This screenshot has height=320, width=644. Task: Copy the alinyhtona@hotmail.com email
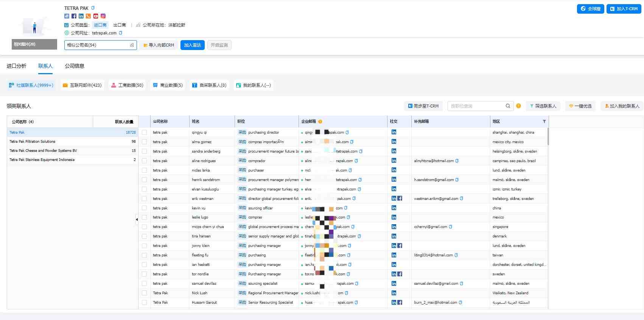[457, 161]
